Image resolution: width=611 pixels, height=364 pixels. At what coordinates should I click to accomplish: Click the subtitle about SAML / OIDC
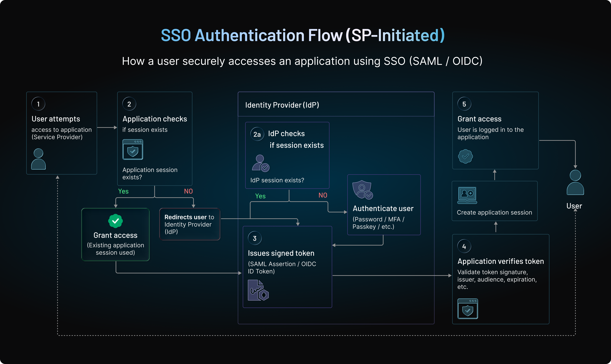tap(302, 61)
